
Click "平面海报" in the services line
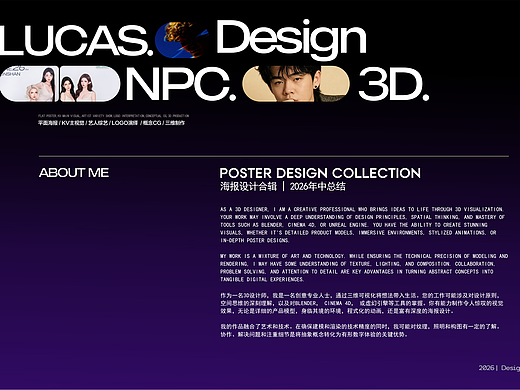pos(48,123)
